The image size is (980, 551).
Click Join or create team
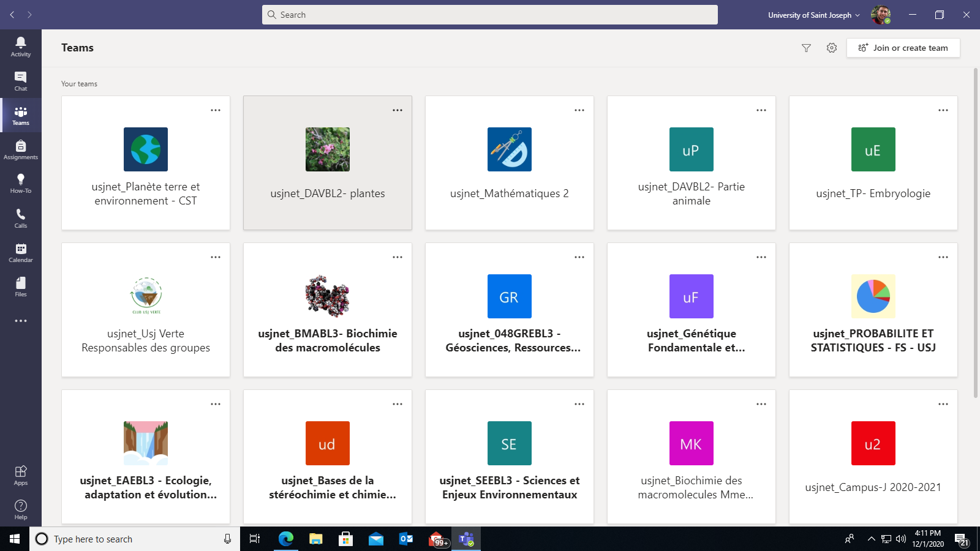click(903, 48)
